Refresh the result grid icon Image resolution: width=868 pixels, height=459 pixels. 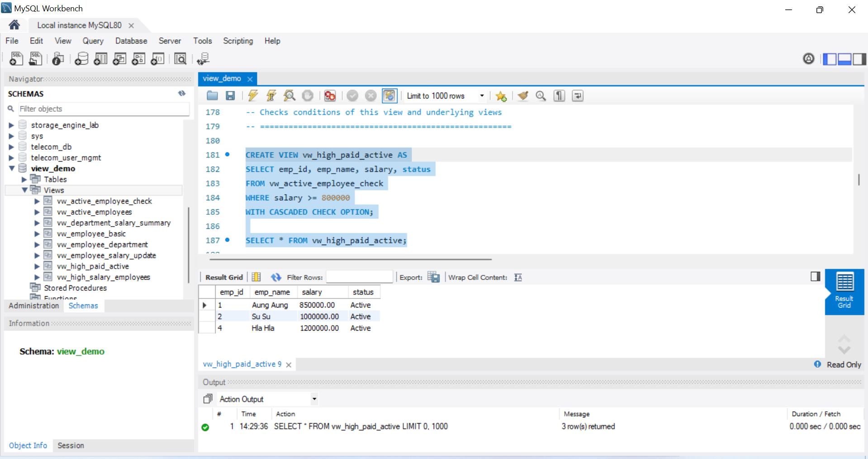click(x=276, y=277)
